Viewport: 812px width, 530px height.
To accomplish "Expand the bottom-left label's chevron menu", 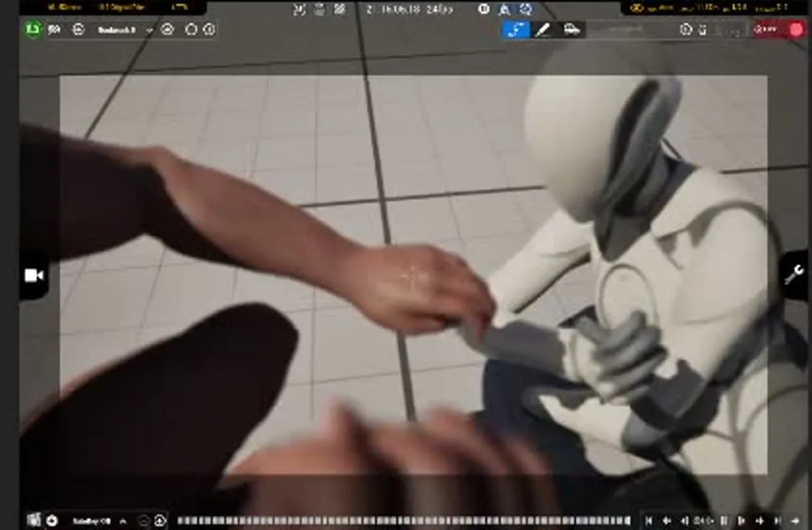I will tap(123, 521).
